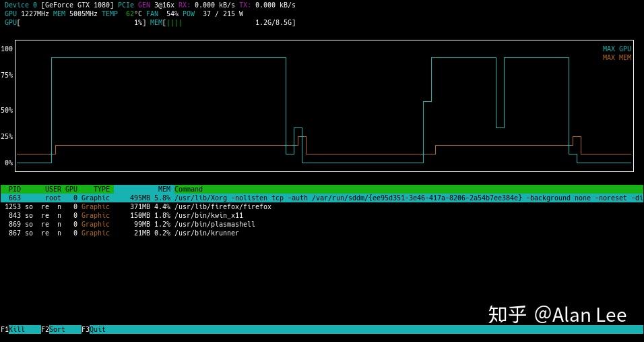Viewport: 644px width, 342px height.
Task: Click the 21MB memory value
Action: [142, 233]
